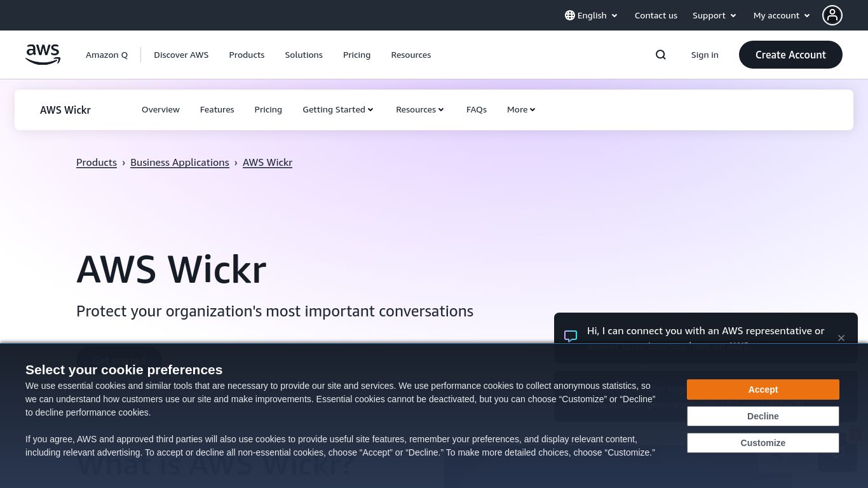Go to the Wickr Overview tab
This screenshot has height=488, width=868.
tap(161, 109)
